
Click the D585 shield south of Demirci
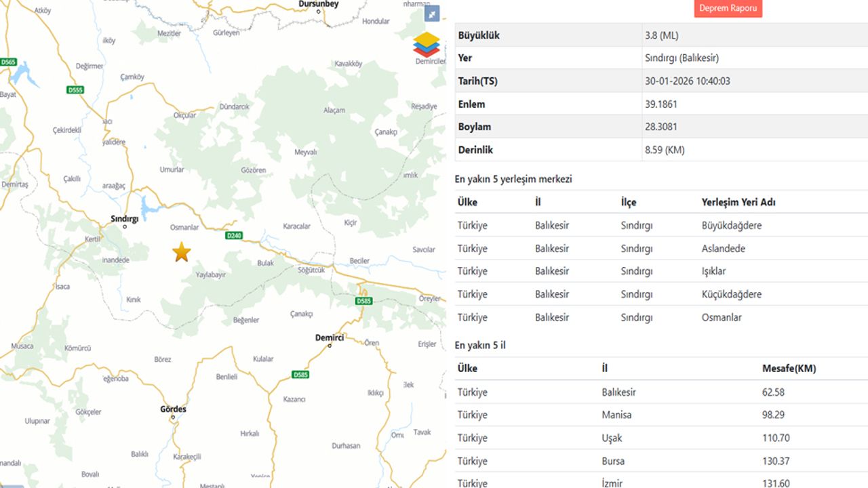pos(300,374)
